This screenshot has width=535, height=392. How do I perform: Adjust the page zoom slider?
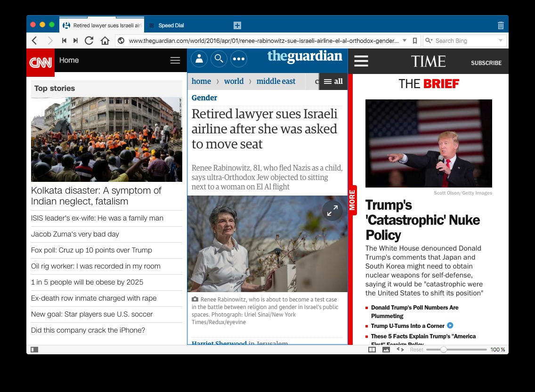click(443, 349)
